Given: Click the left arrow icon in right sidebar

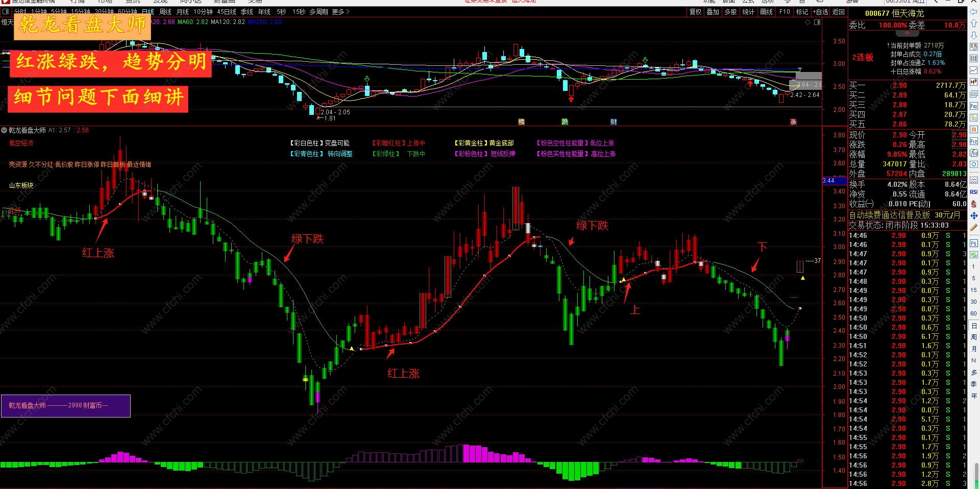Looking at the screenshot, I should (974, 12).
